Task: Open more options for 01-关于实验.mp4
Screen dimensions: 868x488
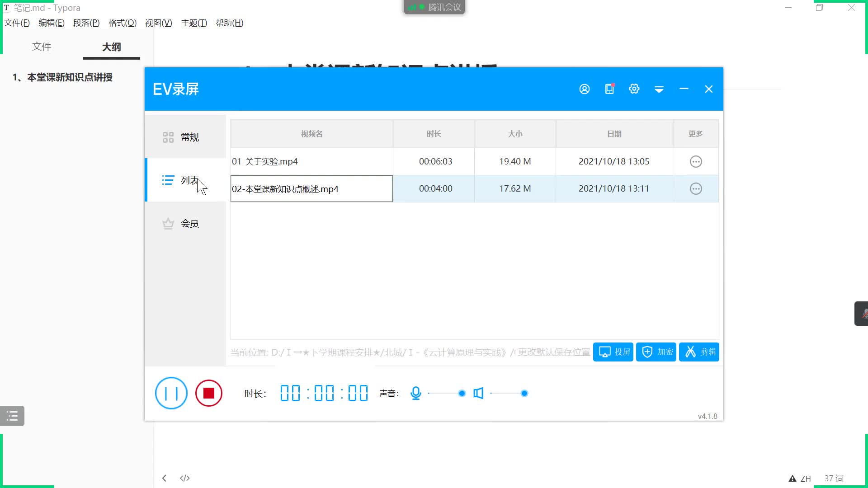Action: point(696,161)
